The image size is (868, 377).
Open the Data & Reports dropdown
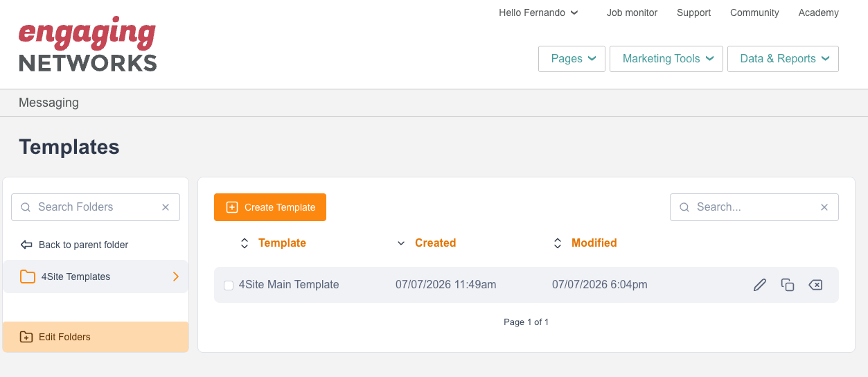(783, 59)
